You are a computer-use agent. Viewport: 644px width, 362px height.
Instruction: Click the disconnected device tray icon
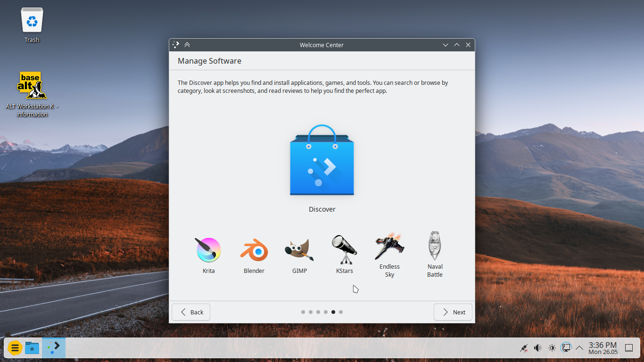(523, 348)
